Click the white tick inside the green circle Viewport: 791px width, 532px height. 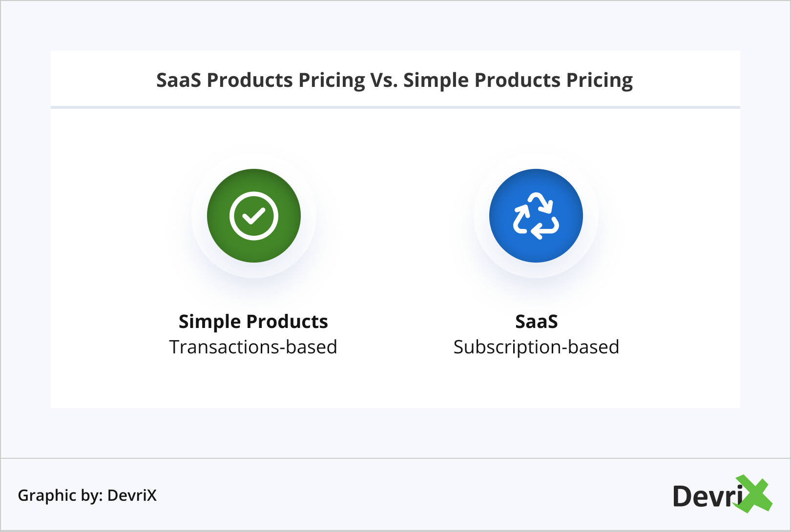point(253,216)
